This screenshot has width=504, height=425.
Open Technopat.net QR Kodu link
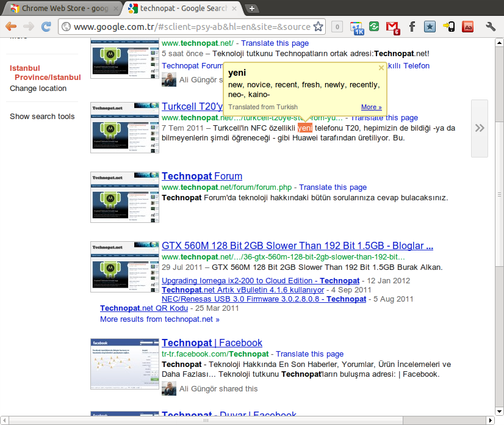point(143,308)
